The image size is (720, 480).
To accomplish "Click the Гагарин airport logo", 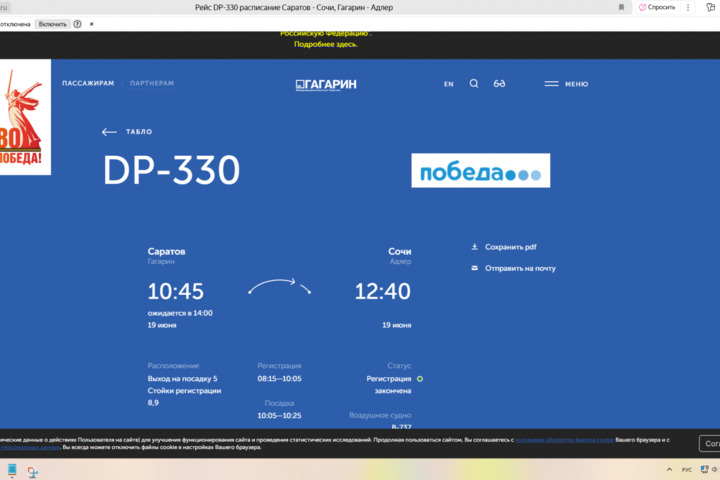I will point(326,85).
